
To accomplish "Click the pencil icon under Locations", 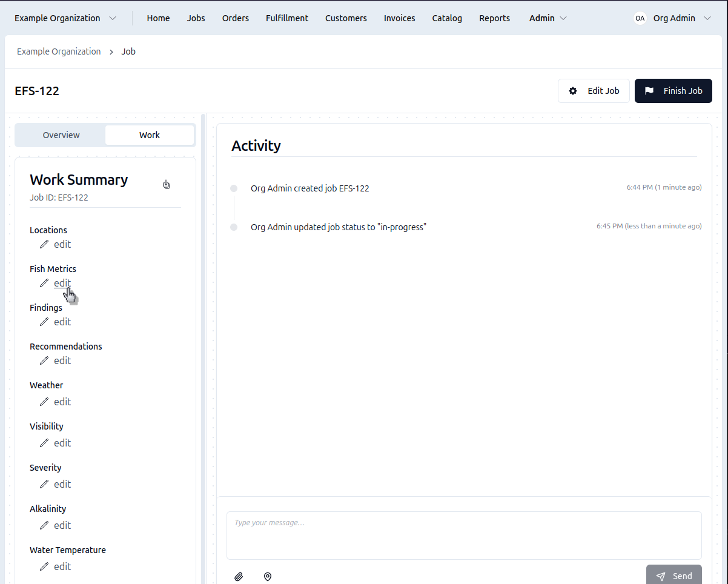I will pos(44,244).
